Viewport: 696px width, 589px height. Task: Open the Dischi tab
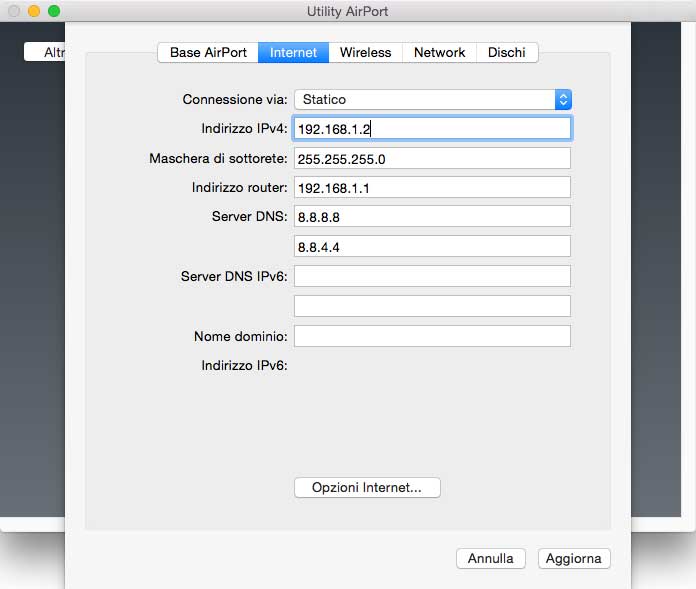click(507, 53)
